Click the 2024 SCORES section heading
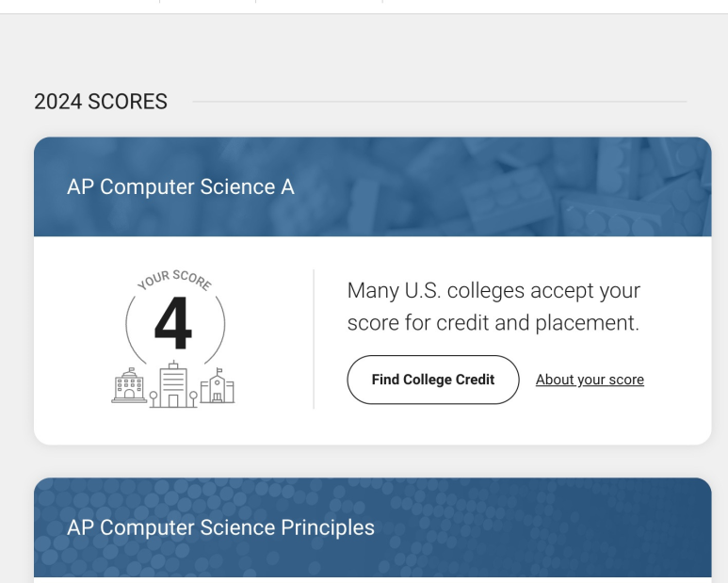The width and height of the screenshot is (728, 583). click(x=101, y=102)
